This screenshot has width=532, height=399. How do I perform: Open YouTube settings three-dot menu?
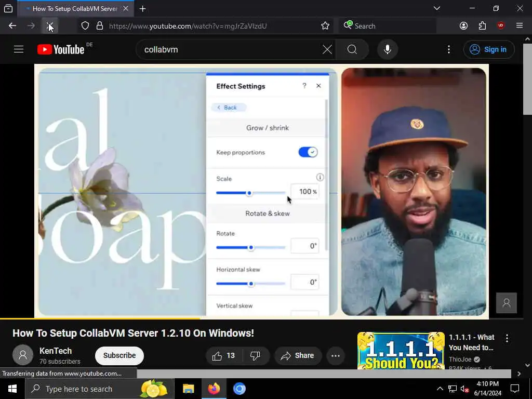(448, 49)
